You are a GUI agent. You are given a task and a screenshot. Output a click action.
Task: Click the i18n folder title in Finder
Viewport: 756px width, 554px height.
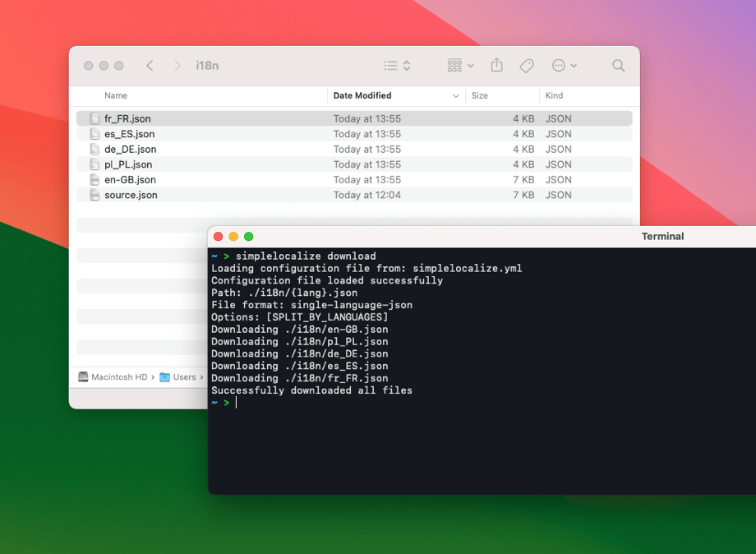(207, 66)
